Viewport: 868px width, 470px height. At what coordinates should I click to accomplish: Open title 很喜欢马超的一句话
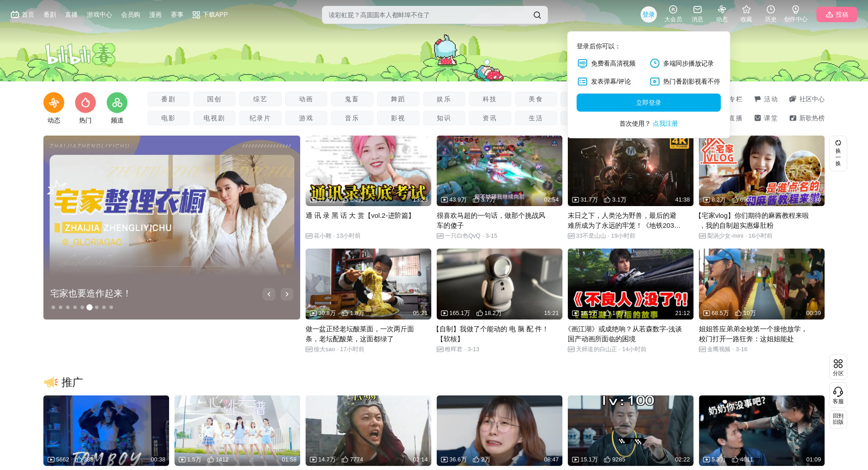491,221
